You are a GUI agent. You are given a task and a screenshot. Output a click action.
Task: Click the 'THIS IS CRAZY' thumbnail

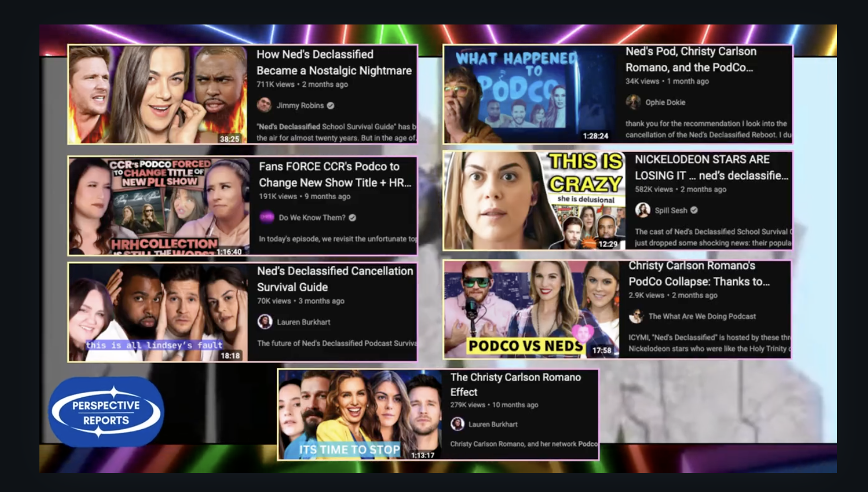(x=535, y=201)
